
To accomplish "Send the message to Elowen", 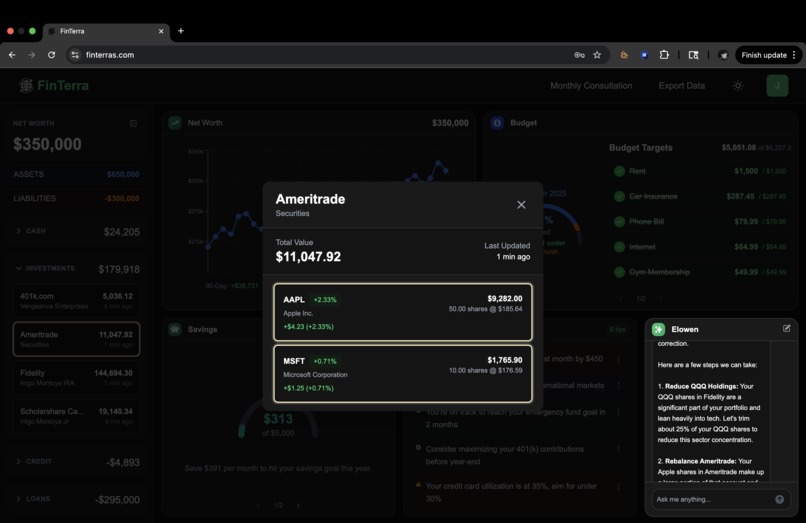I will click(780, 499).
